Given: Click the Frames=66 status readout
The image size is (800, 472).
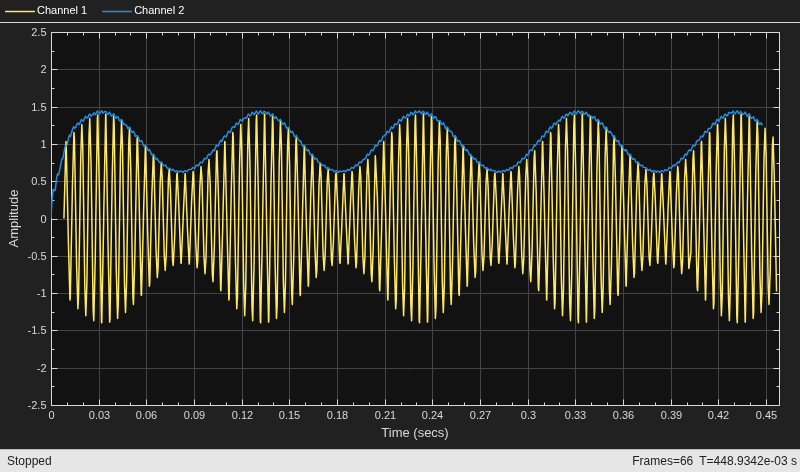Looking at the screenshot, I should [x=662, y=461].
